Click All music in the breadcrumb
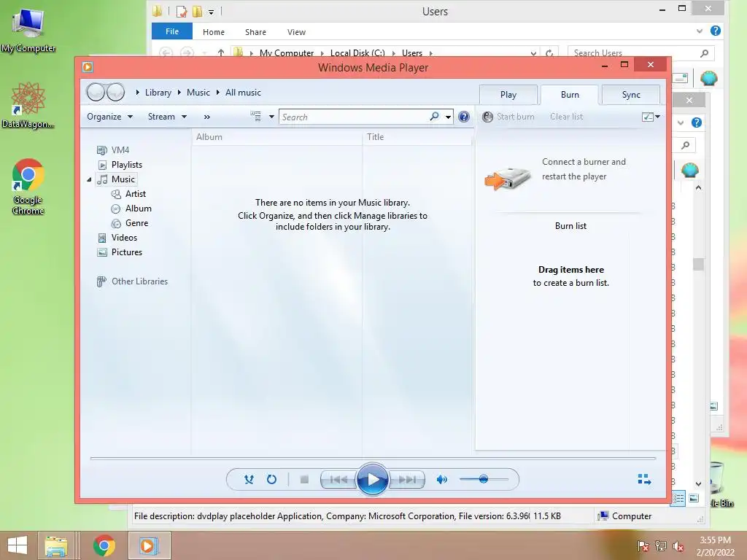747x560 pixels. pos(243,93)
